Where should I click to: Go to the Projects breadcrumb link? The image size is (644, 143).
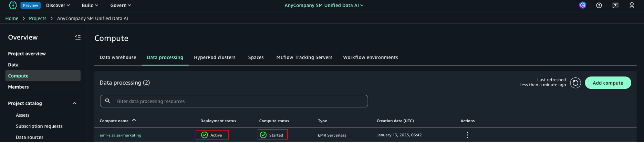pos(38,19)
